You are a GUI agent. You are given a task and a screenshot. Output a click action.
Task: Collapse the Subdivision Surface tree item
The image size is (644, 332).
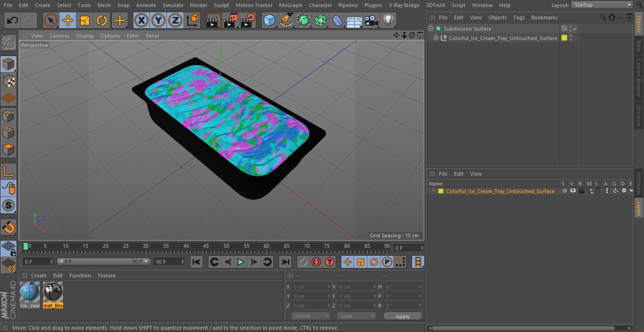[430, 29]
